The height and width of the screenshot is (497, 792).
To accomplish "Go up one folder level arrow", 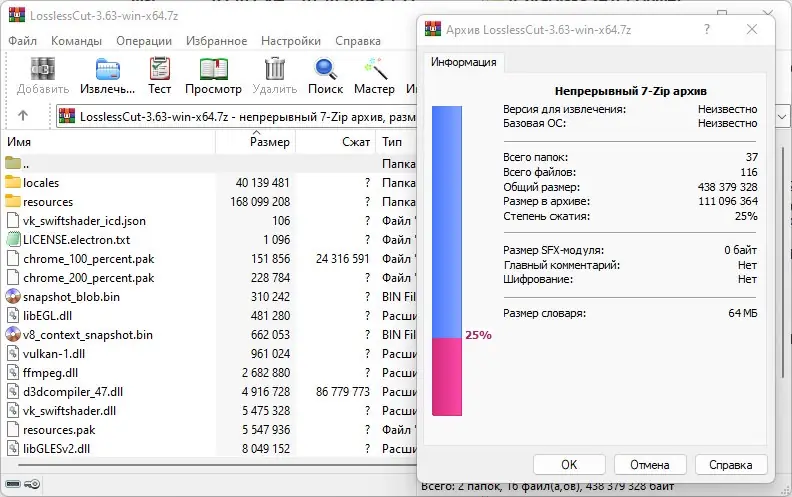I will click(x=23, y=116).
